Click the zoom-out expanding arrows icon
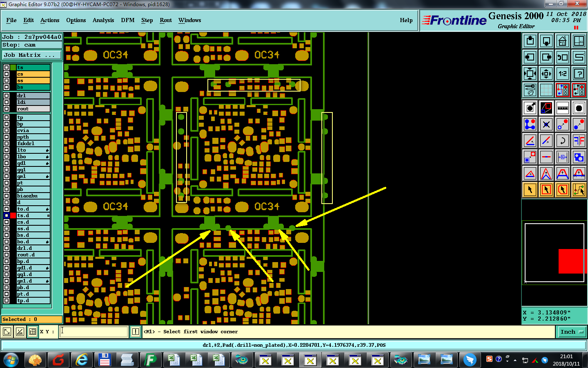 pos(530,74)
